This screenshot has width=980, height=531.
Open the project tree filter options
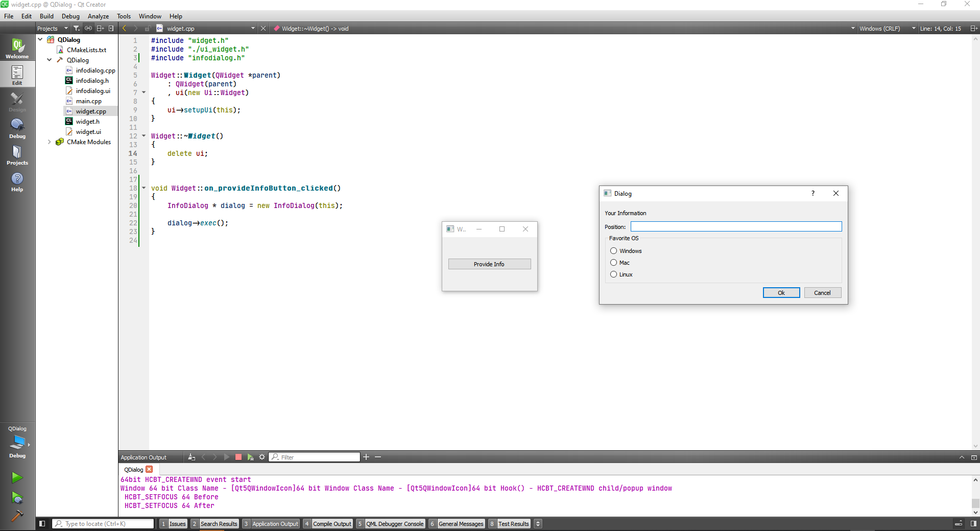77,29
